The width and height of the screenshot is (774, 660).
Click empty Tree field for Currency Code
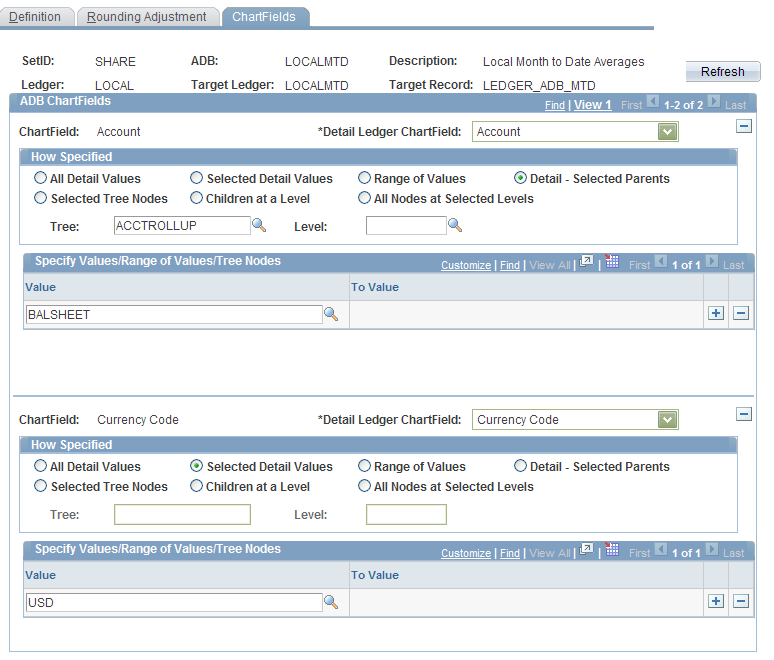182,514
